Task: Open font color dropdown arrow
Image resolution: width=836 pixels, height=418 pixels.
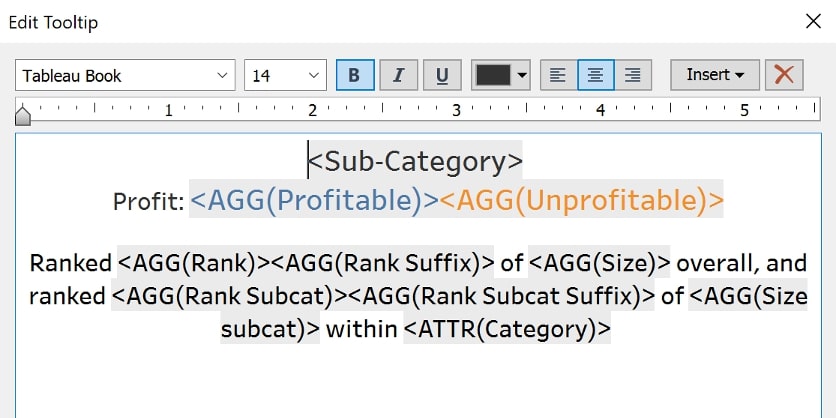Action: click(522, 75)
